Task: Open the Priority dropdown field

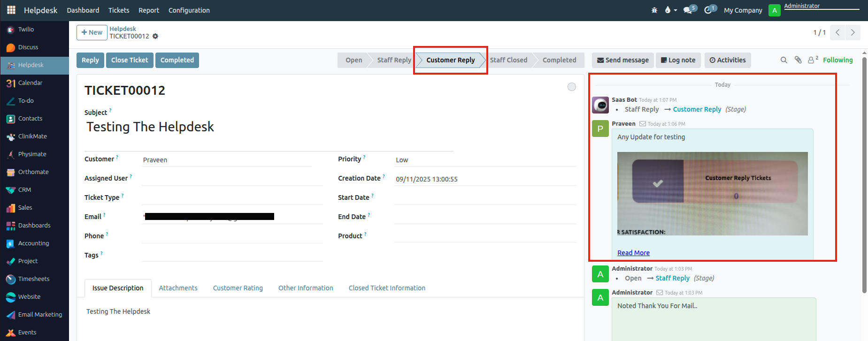Action: (x=484, y=160)
